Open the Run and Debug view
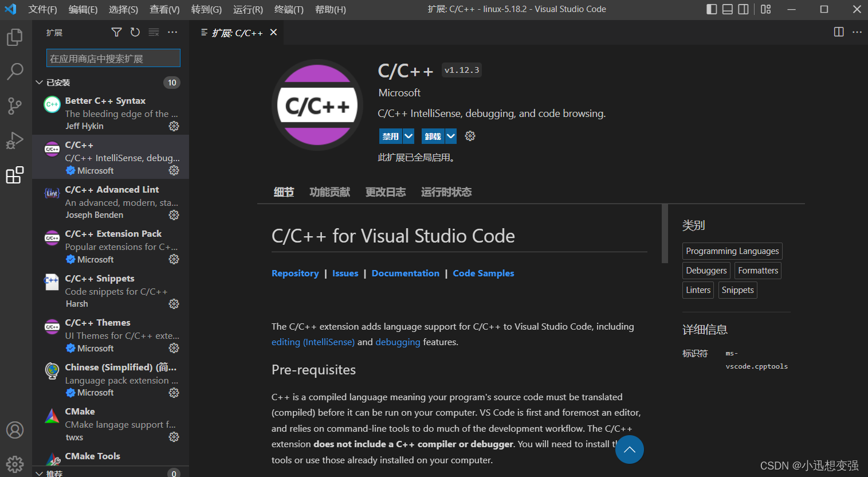The image size is (868, 477). pos(14,140)
